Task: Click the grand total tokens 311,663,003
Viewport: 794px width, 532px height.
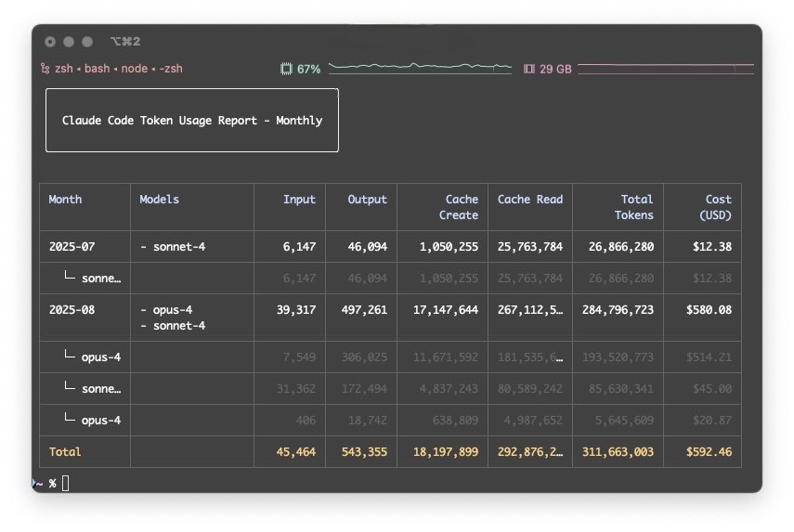Action: tap(618, 451)
